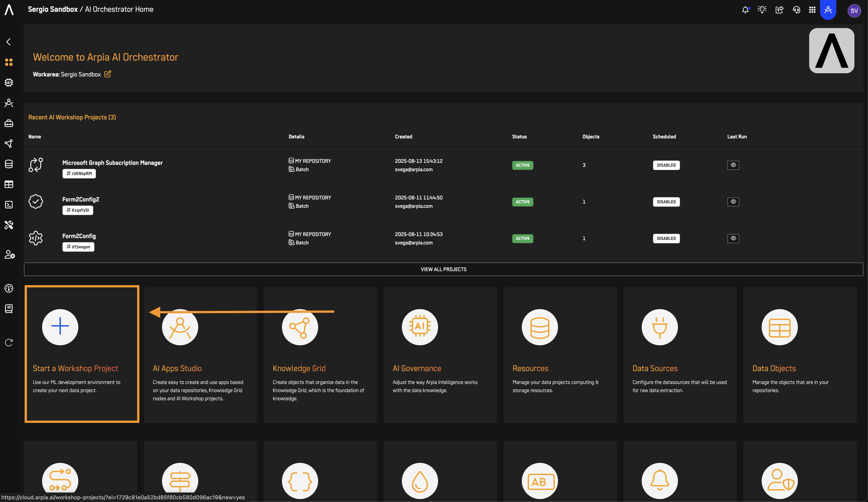
Task: Open the AI Apps Studio compass sidebar icon
Action: (x=9, y=103)
